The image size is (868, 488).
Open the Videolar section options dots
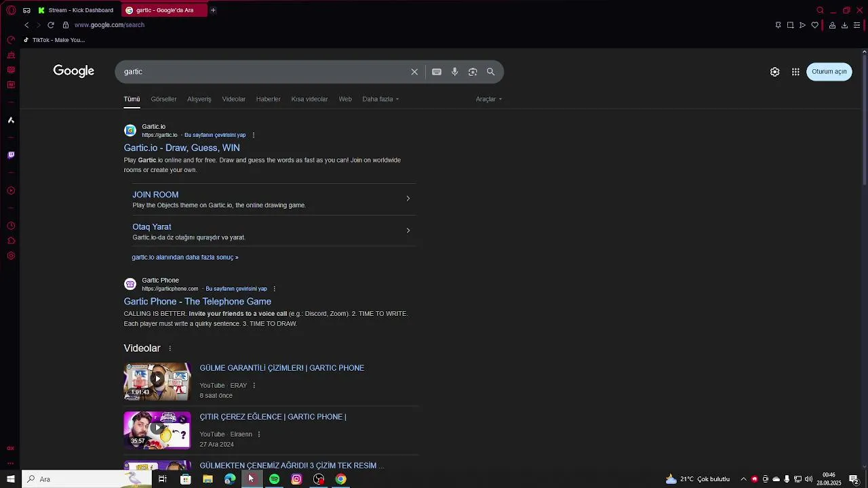click(170, 348)
